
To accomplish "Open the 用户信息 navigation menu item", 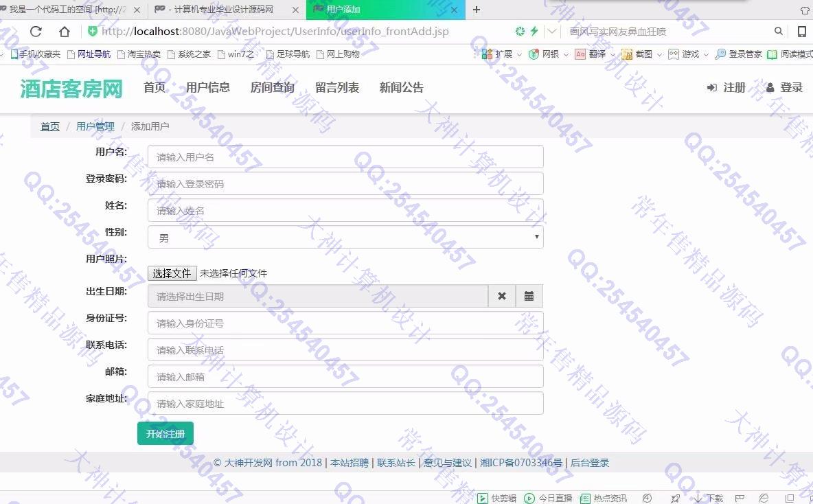I will click(x=208, y=88).
